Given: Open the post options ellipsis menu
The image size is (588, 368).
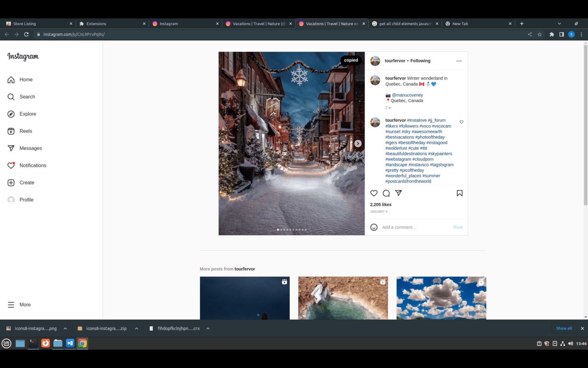Looking at the screenshot, I should click(x=459, y=60).
